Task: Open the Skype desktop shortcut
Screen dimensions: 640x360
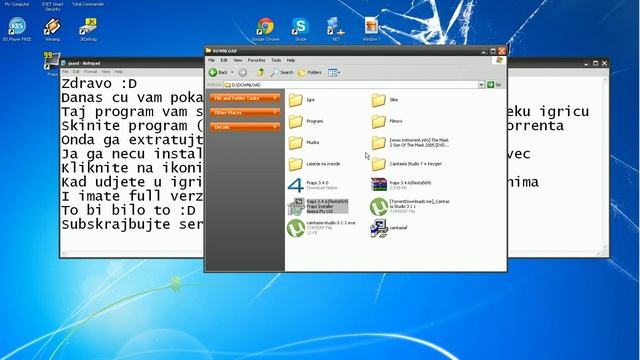Action: point(300,29)
